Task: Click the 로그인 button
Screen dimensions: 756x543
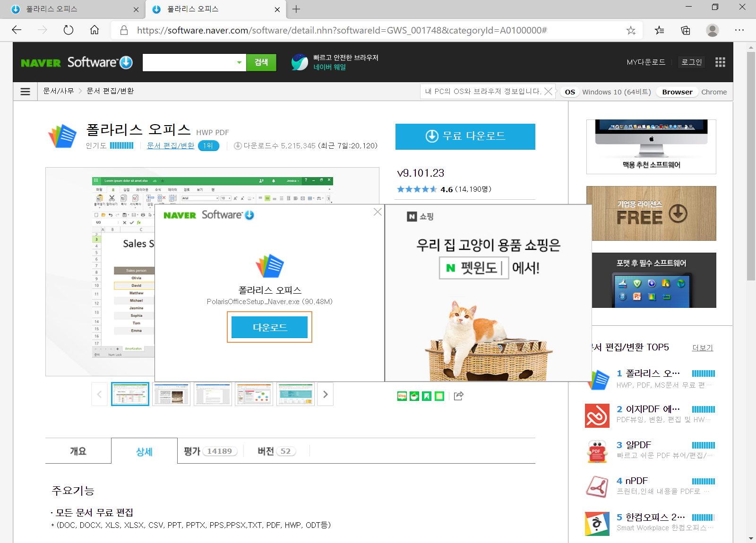Action: click(x=692, y=62)
